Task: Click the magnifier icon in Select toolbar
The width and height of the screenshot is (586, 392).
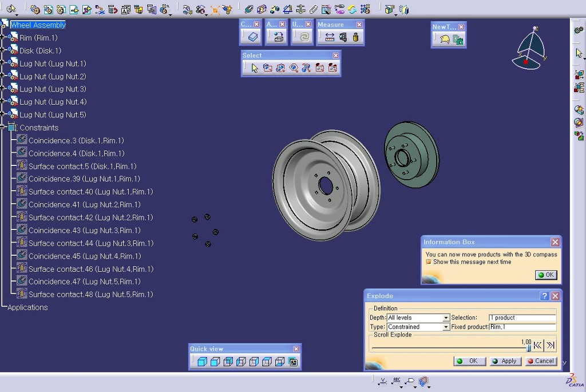Action: click(294, 68)
